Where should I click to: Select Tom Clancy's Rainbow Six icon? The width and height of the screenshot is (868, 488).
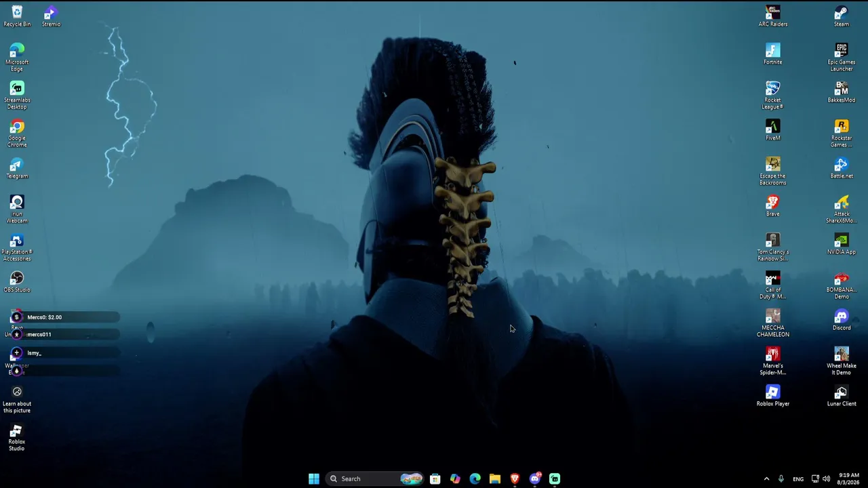pyautogui.click(x=773, y=247)
